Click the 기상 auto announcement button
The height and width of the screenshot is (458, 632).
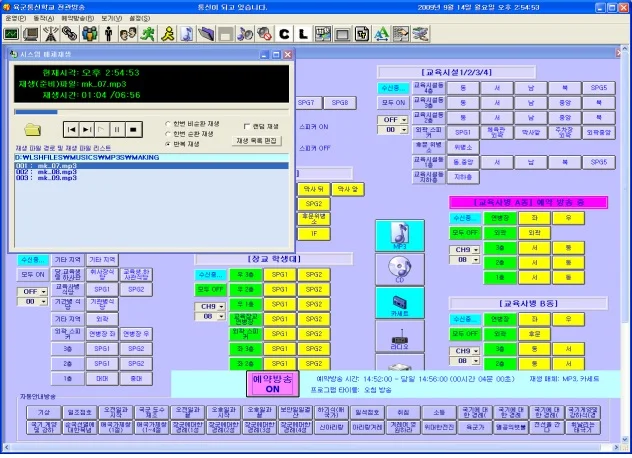point(44,412)
